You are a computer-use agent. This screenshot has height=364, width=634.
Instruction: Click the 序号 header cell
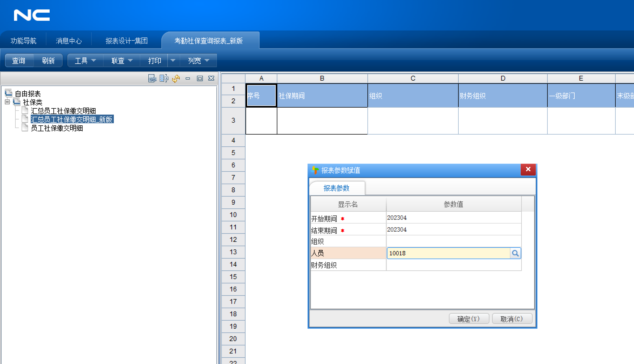tap(261, 95)
